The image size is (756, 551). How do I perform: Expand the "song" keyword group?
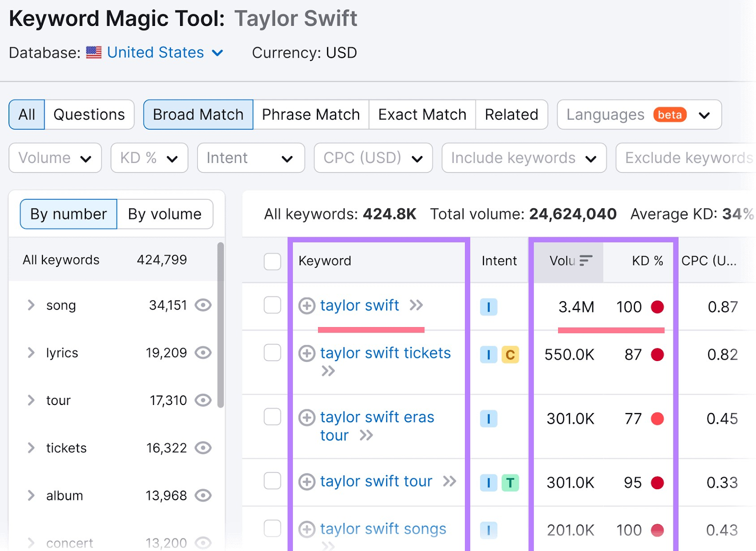[30, 305]
